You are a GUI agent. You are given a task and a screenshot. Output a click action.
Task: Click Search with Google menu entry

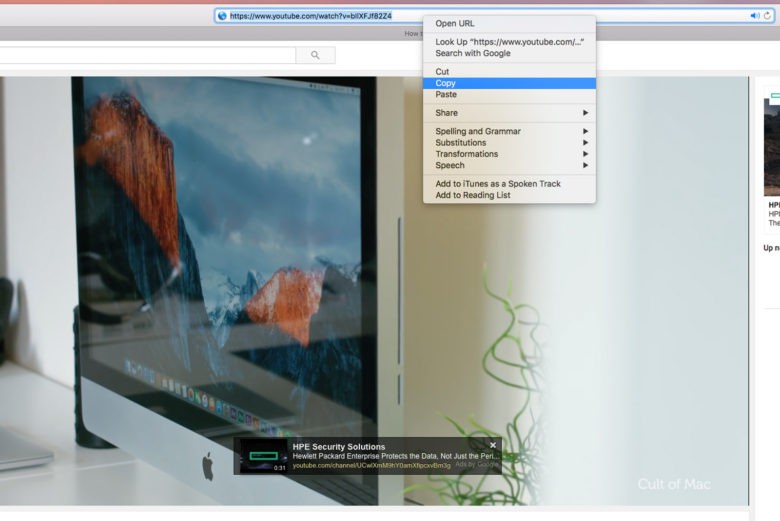(473, 53)
